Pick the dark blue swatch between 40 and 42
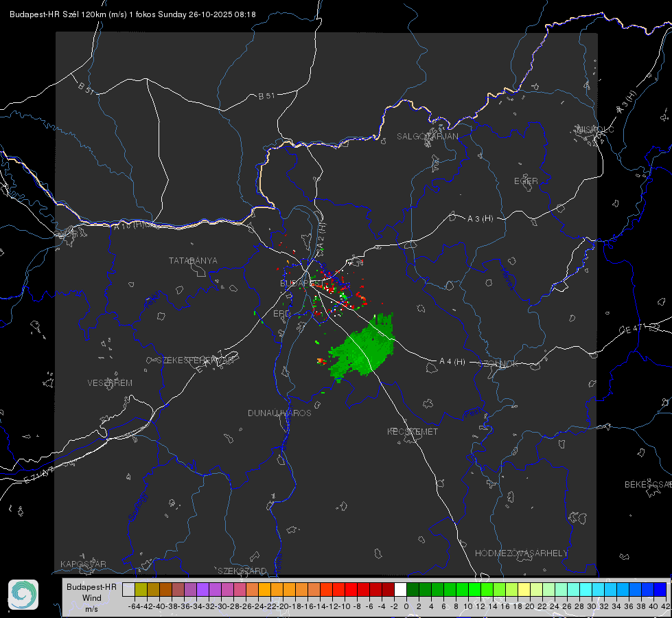 (660, 589)
